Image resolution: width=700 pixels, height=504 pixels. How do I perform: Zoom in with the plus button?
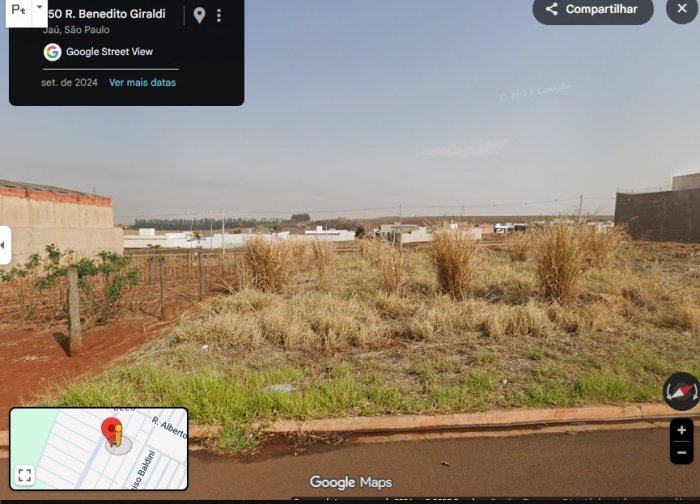[681, 430]
